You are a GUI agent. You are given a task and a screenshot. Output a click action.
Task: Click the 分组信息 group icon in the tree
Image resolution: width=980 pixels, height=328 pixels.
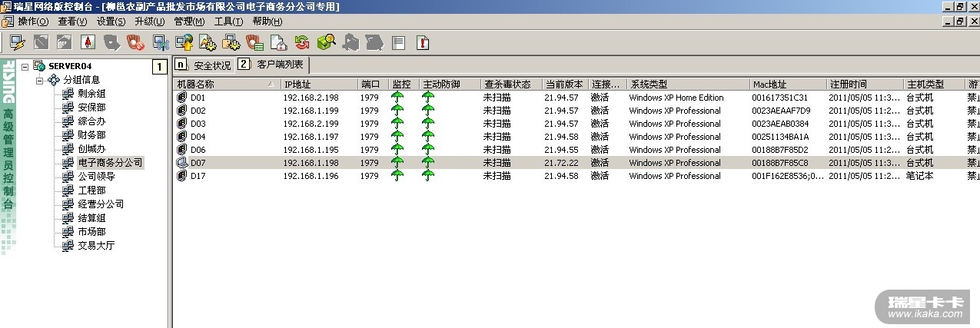click(x=54, y=80)
